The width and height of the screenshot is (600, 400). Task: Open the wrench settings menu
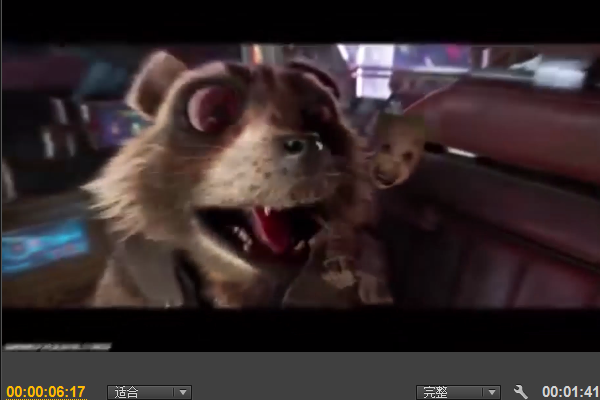tap(520, 392)
